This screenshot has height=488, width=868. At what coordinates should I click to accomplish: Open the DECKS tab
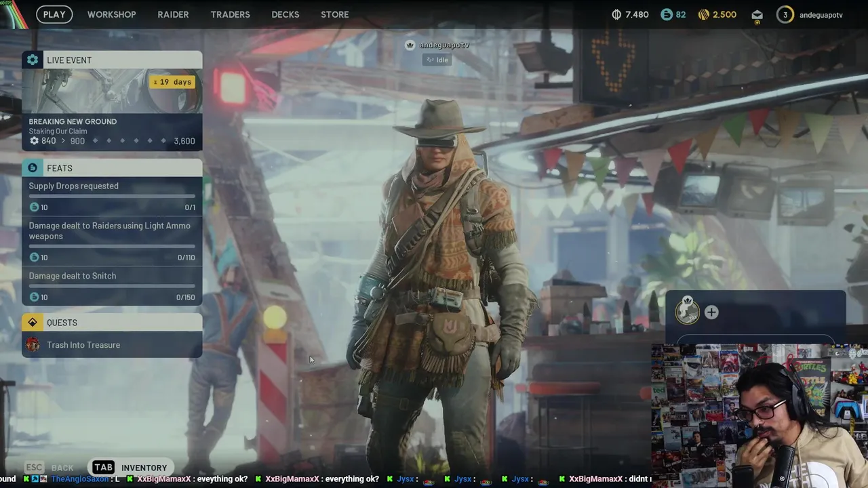pos(285,14)
